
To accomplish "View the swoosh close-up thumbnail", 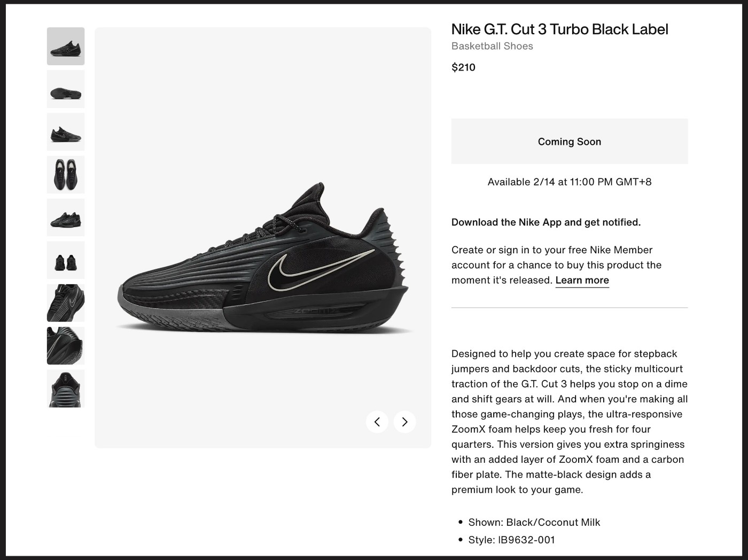I will click(66, 346).
